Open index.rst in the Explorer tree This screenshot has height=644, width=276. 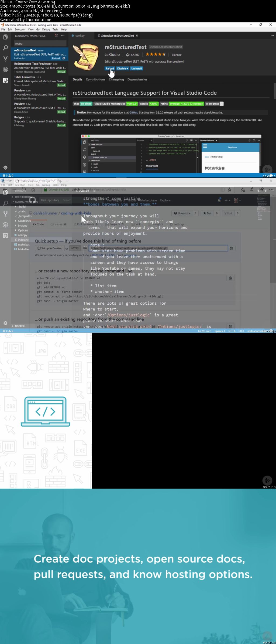pos(23,240)
